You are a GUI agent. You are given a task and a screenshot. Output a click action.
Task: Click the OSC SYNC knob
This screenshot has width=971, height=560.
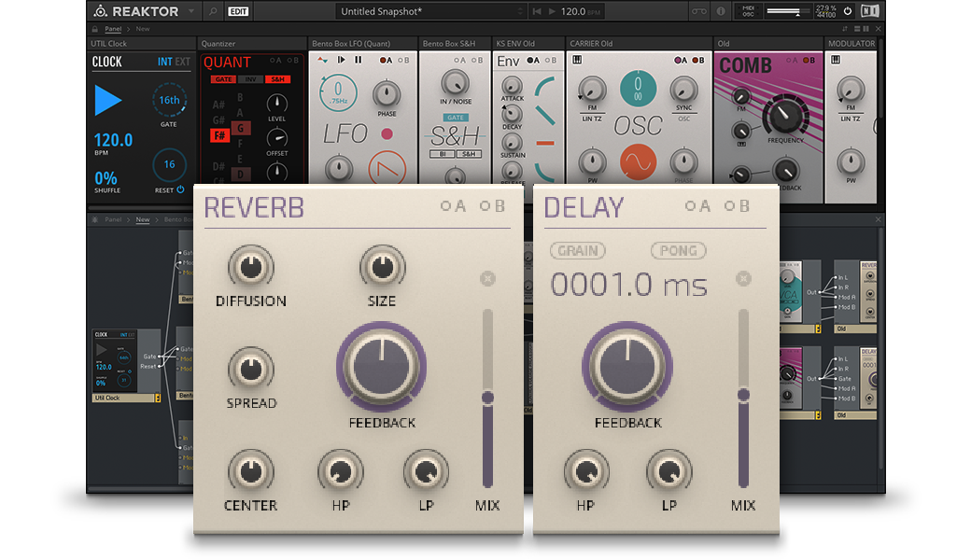coord(683,91)
